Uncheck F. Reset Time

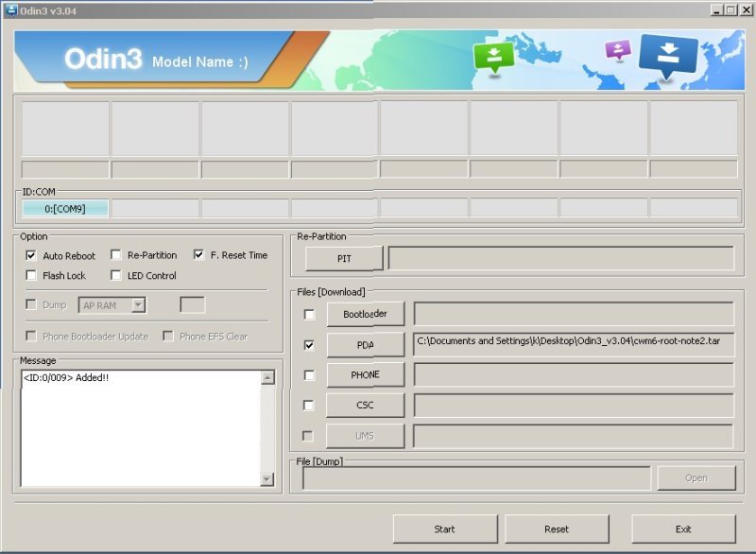[198, 255]
